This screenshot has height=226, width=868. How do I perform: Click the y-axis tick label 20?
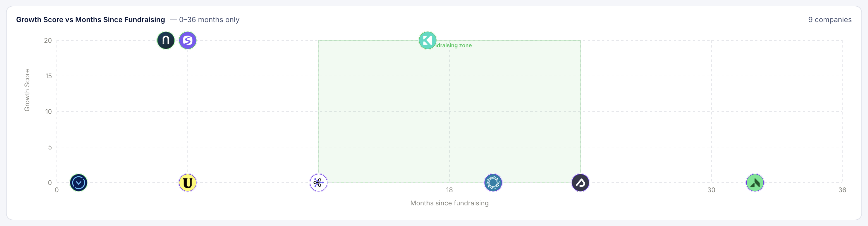pyautogui.click(x=48, y=40)
